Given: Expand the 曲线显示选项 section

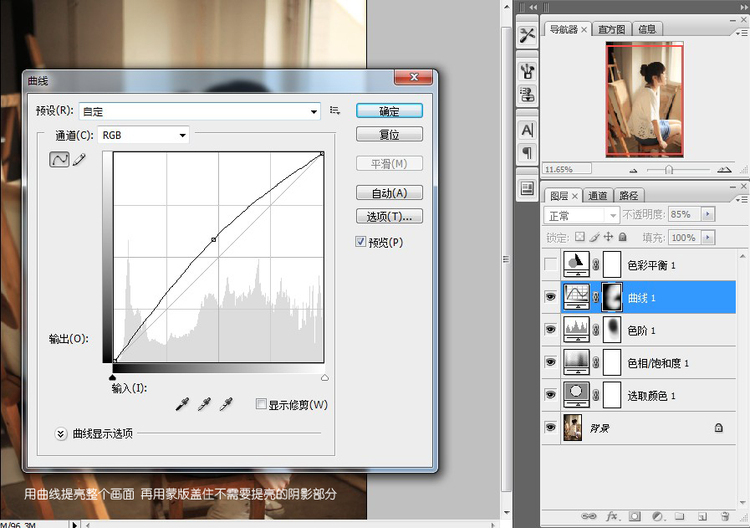Looking at the screenshot, I should [x=61, y=433].
